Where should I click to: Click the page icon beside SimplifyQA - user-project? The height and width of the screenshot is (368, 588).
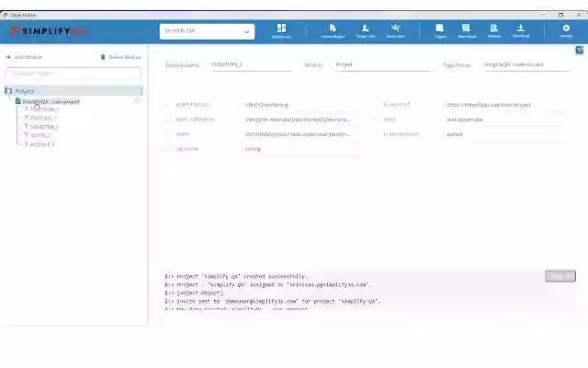(x=18, y=101)
